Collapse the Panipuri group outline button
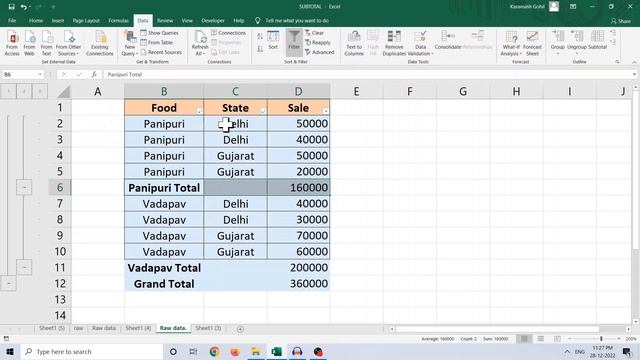 pos(24,187)
